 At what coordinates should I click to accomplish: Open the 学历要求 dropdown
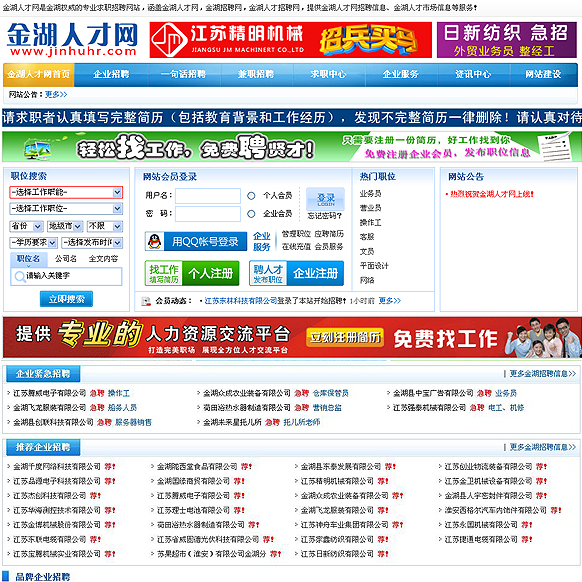pyautogui.click(x=33, y=243)
